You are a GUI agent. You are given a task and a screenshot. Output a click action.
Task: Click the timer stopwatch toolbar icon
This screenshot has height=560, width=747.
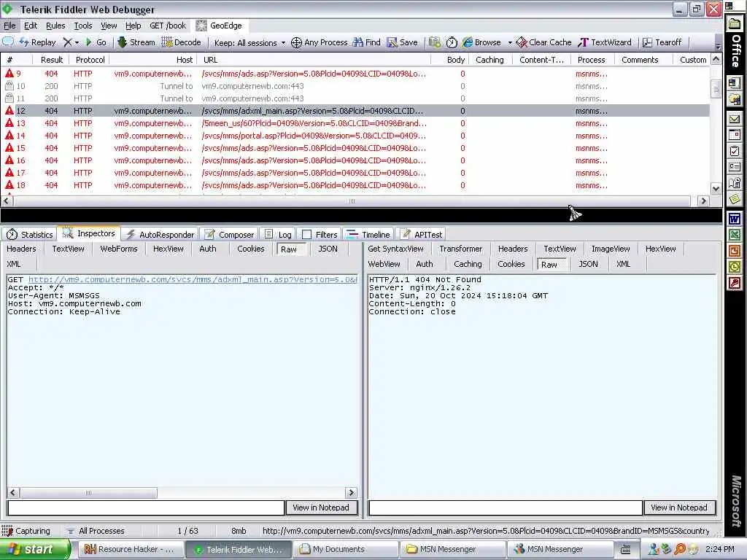coord(452,42)
